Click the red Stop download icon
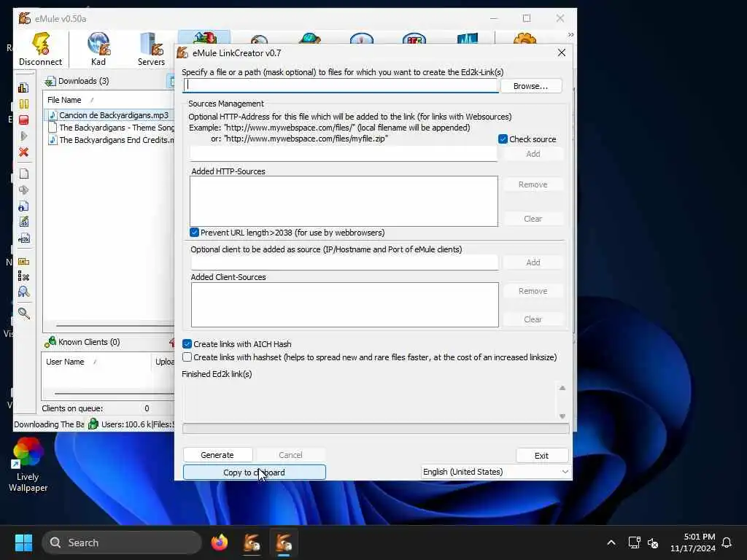Screen dimensions: 747x560 (23, 120)
